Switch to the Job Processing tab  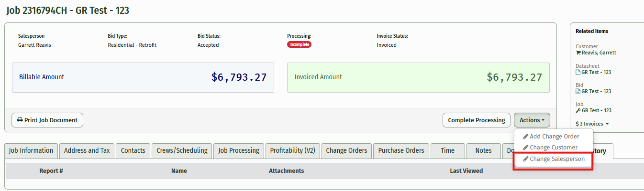pyautogui.click(x=239, y=150)
